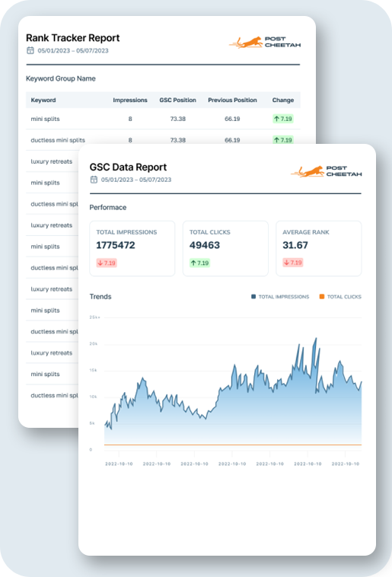Screen dimensions: 392x577
Task: Click the Post Cheetah logo in the Rank Tracker Report
Action: pos(265,43)
